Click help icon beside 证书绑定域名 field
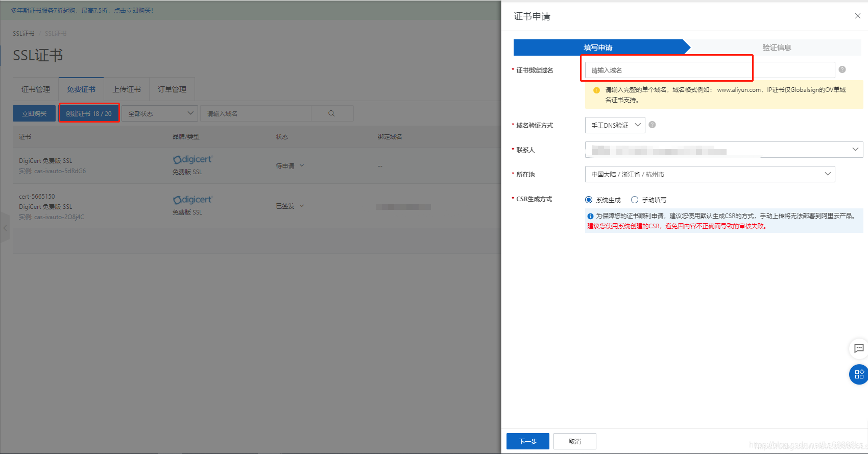868x454 pixels. [842, 69]
